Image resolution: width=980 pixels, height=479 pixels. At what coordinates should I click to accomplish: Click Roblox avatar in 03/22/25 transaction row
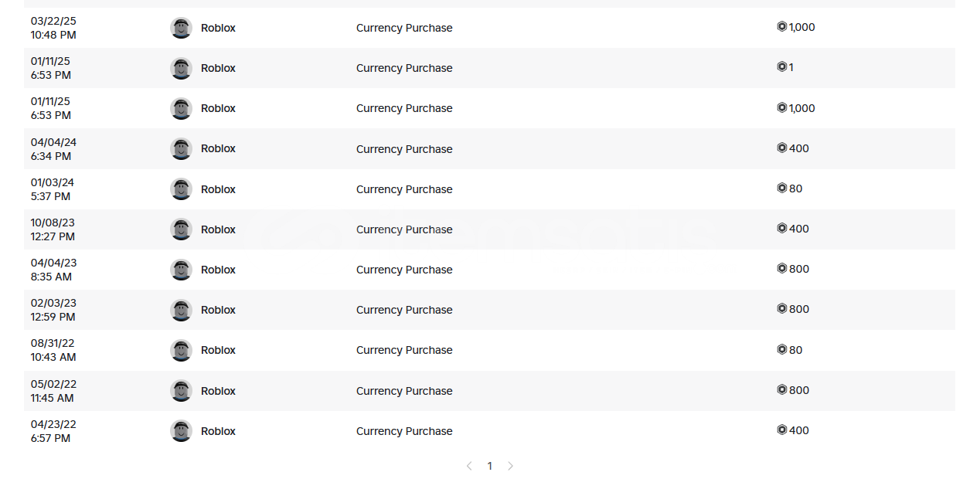coord(181,28)
